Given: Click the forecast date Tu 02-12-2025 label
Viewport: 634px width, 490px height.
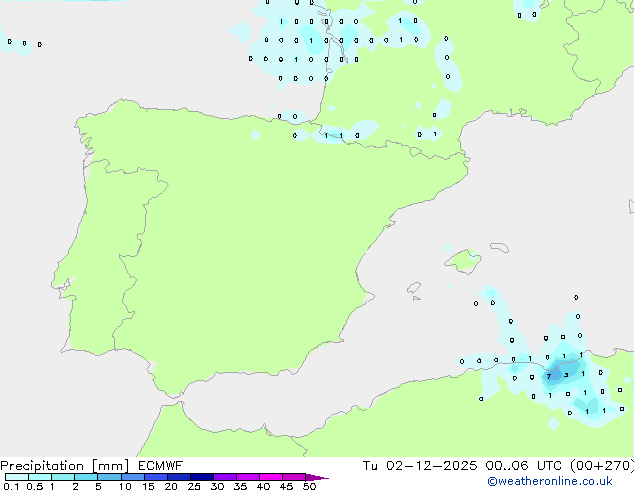Looking at the screenshot, I should [x=420, y=466].
